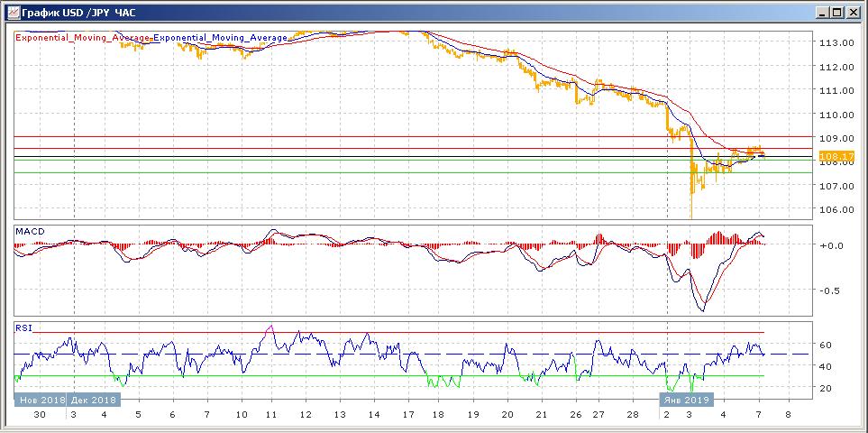Click the chart window title bar icon
This screenshot has width=868, height=433.
[x=13, y=12]
